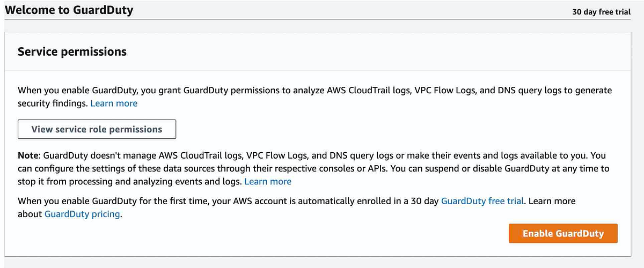Open Learn more link after events and logs
Image resolution: width=644 pixels, height=268 pixels.
[268, 182]
